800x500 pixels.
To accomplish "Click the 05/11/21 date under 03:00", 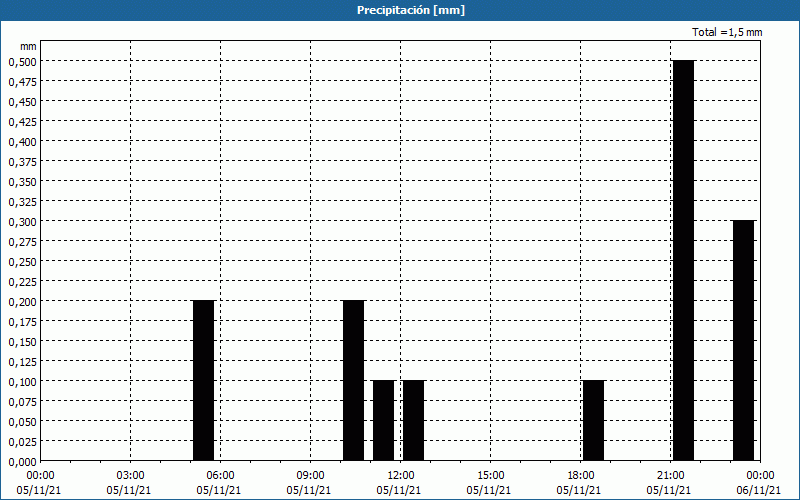I will pos(129,490).
